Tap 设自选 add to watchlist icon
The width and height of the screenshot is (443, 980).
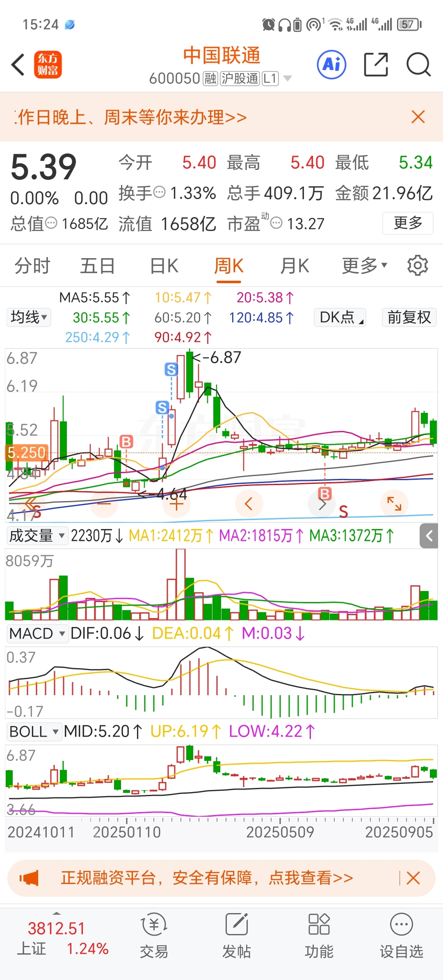click(x=401, y=936)
